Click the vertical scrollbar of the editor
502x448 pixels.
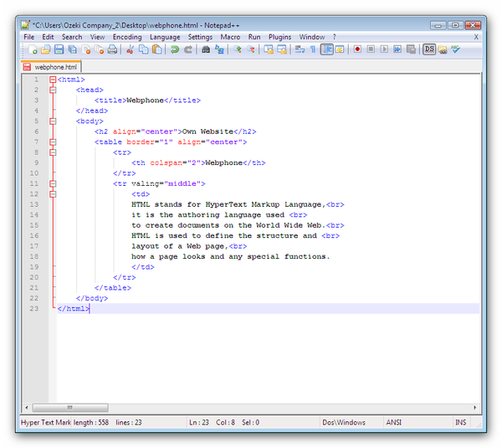(x=476, y=243)
